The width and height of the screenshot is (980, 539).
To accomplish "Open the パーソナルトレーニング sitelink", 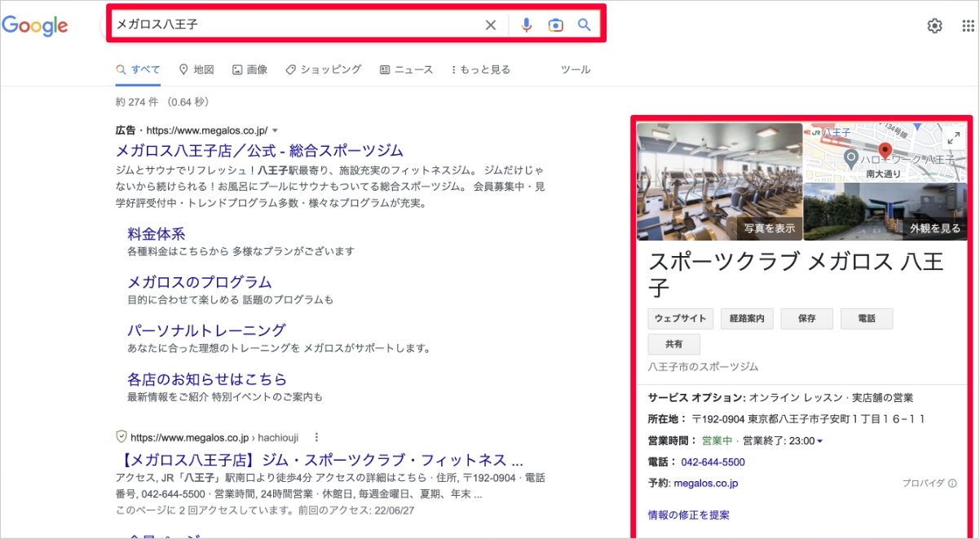I will point(206,330).
